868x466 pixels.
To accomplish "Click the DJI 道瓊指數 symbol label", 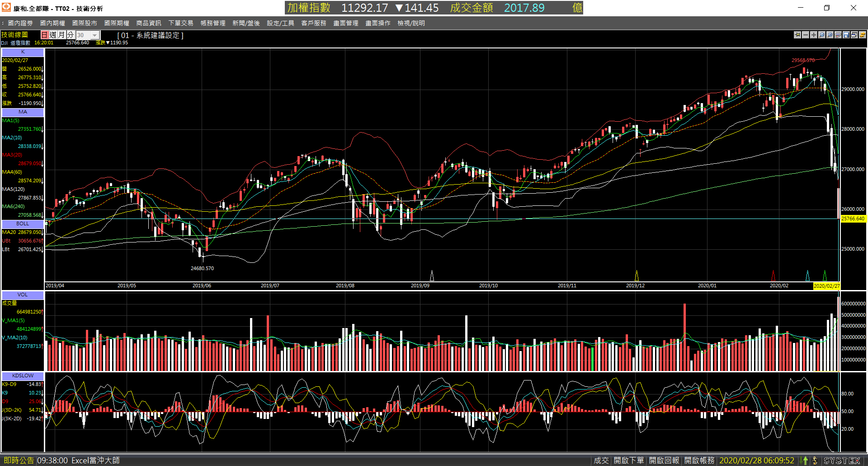I will click(x=16, y=43).
